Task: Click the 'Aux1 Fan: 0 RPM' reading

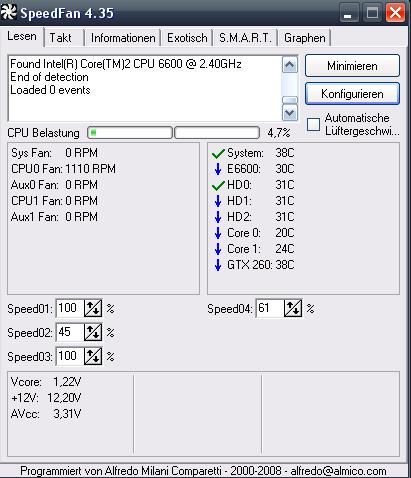Action: point(54,217)
